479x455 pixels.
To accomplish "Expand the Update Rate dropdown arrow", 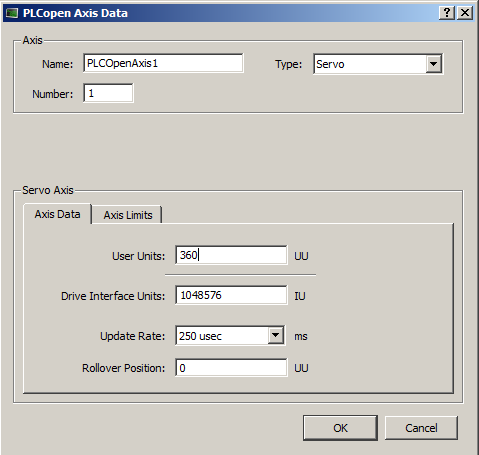I will (x=276, y=335).
